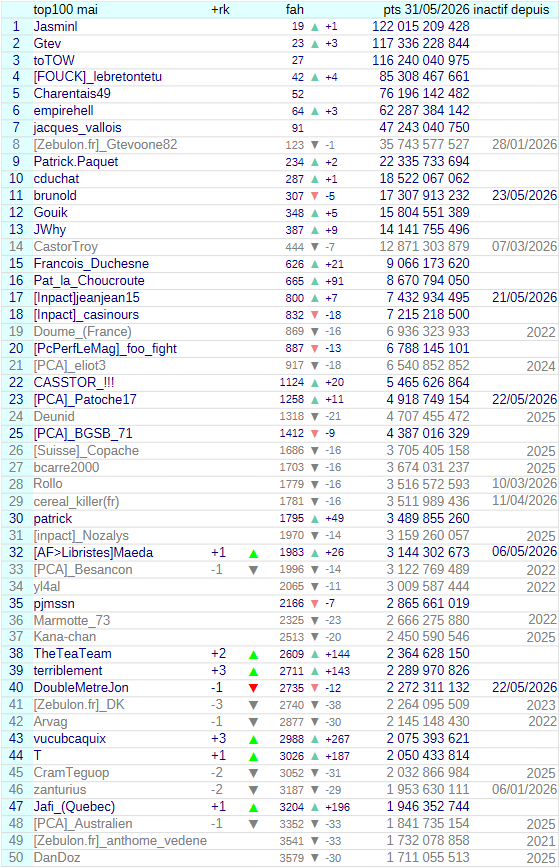Click the 'top100 mai' column header
This screenshot has width=560, height=868.
point(65,9)
